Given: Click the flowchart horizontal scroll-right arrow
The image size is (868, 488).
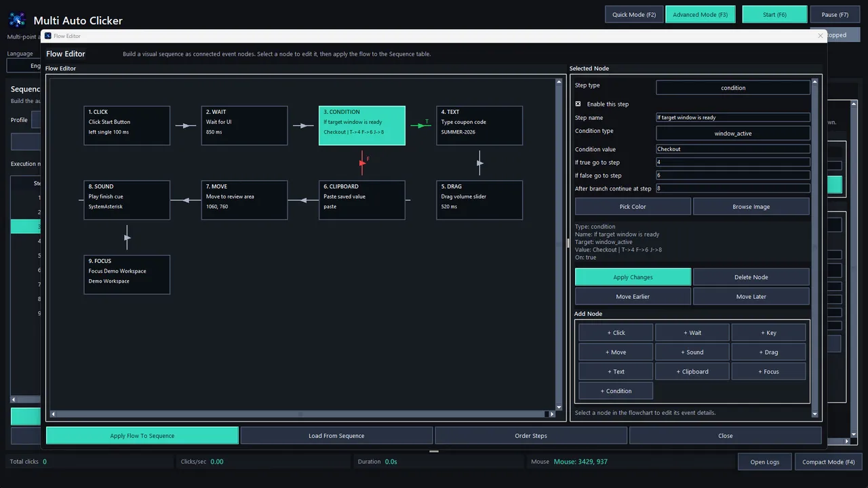Looking at the screenshot, I should [x=552, y=414].
